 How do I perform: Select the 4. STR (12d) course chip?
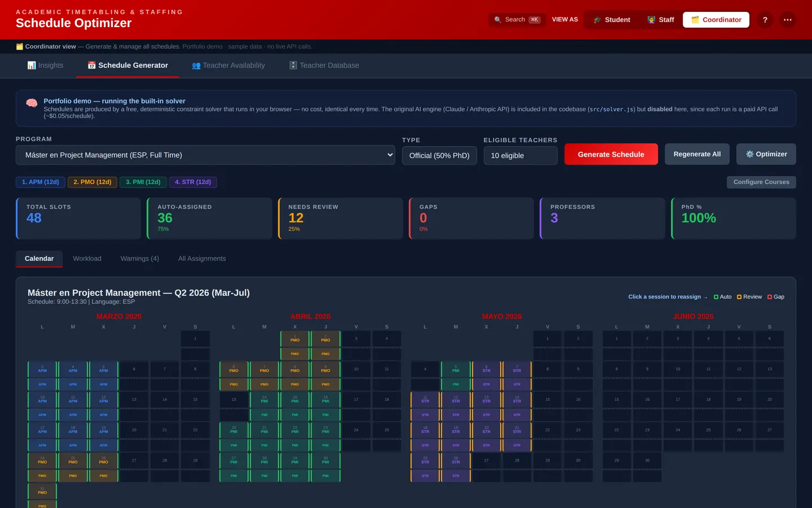[x=193, y=182]
